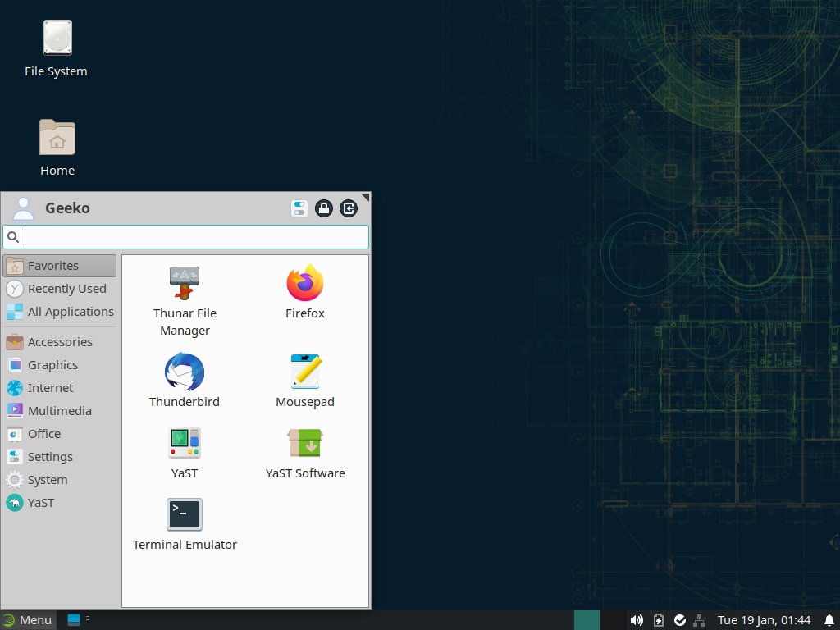Image resolution: width=840 pixels, height=630 pixels.
Task: Click the volume icon in system tray
Action: coord(637,620)
